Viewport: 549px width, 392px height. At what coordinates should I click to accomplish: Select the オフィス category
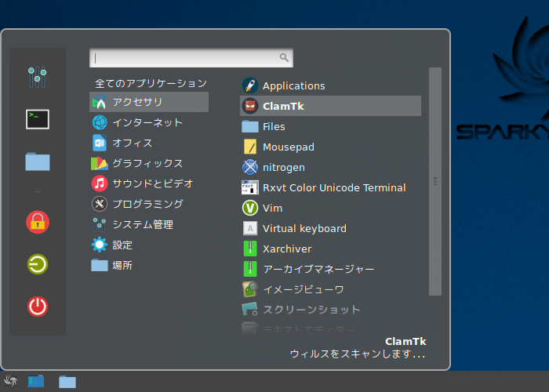149,143
